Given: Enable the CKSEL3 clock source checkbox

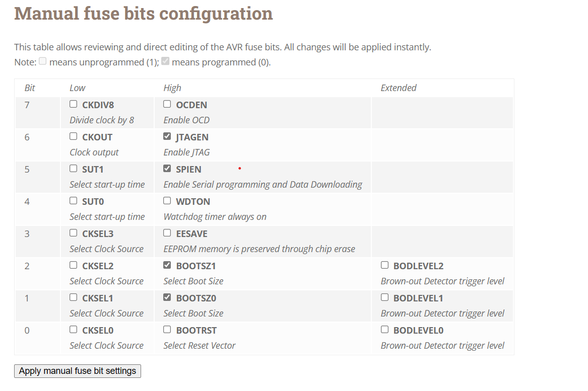Looking at the screenshot, I should [74, 233].
